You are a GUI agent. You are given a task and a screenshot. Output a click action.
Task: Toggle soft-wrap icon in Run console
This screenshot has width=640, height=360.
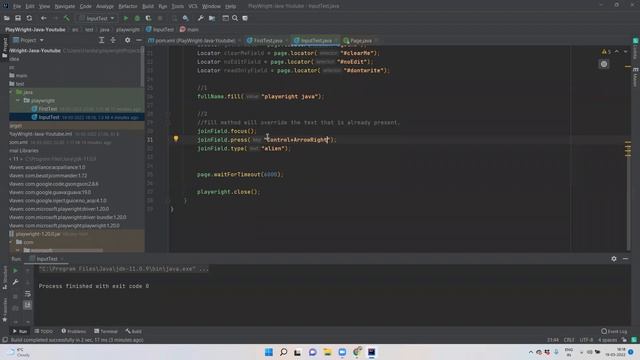27,293
